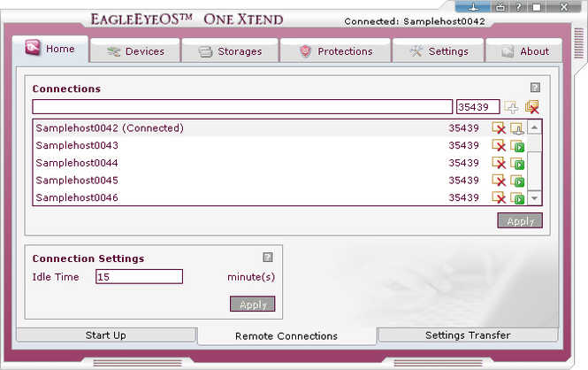
Task: Delete the Samplehost0046 connection entry
Action: tap(499, 197)
